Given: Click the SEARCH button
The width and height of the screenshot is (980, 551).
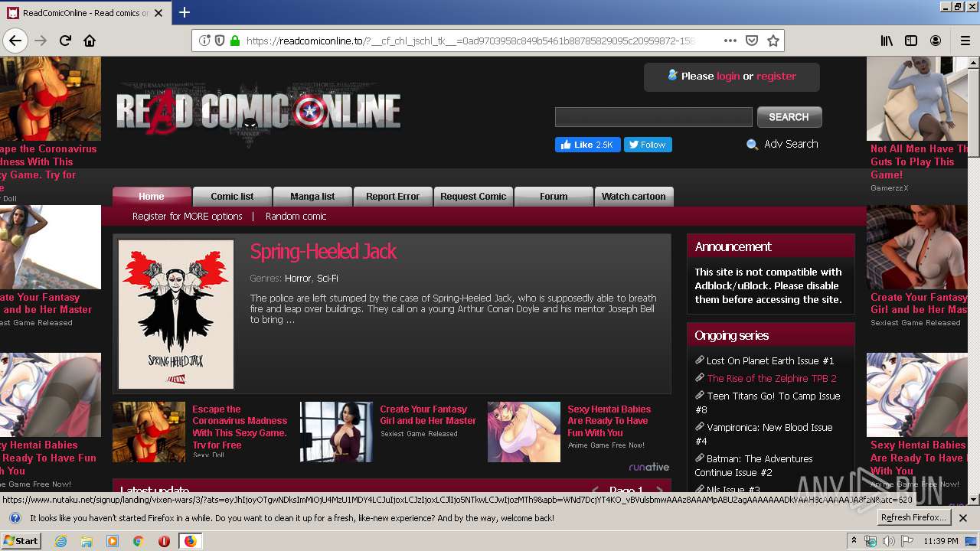Looking at the screenshot, I should (789, 117).
